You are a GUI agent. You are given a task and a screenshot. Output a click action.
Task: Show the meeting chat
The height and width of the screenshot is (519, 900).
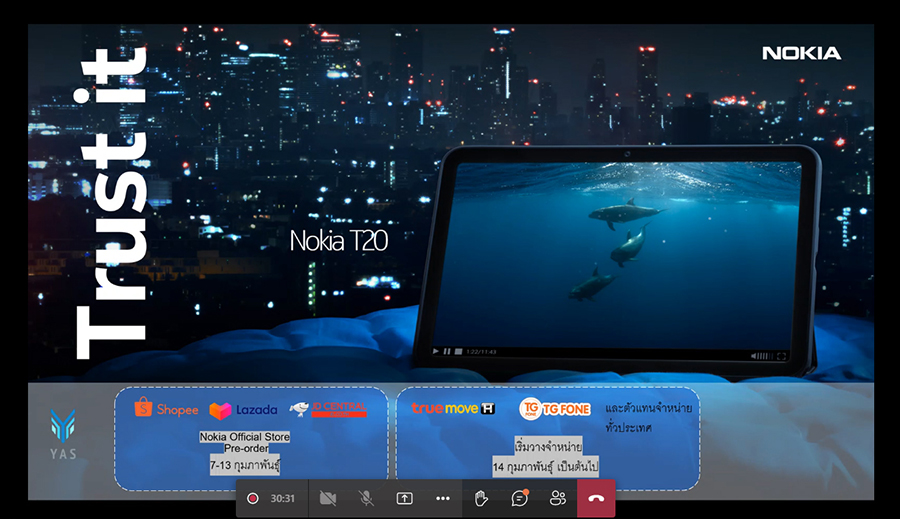(519, 498)
